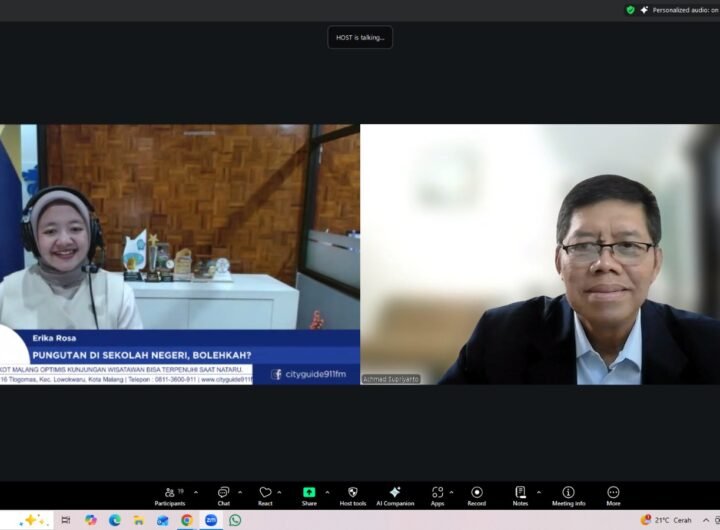This screenshot has width=720, height=530.
Task: Expand the Share options arrow
Action: pos(327,492)
